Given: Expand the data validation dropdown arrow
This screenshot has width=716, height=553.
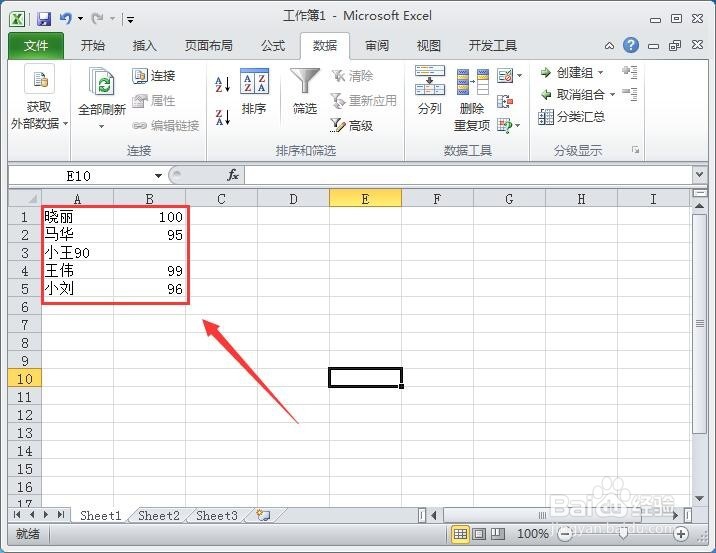Looking at the screenshot, I should coord(519,76).
